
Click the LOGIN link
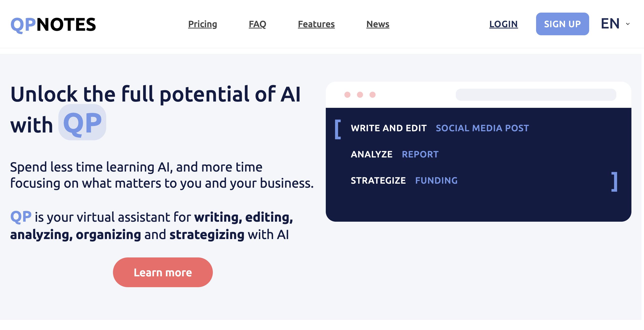(503, 24)
